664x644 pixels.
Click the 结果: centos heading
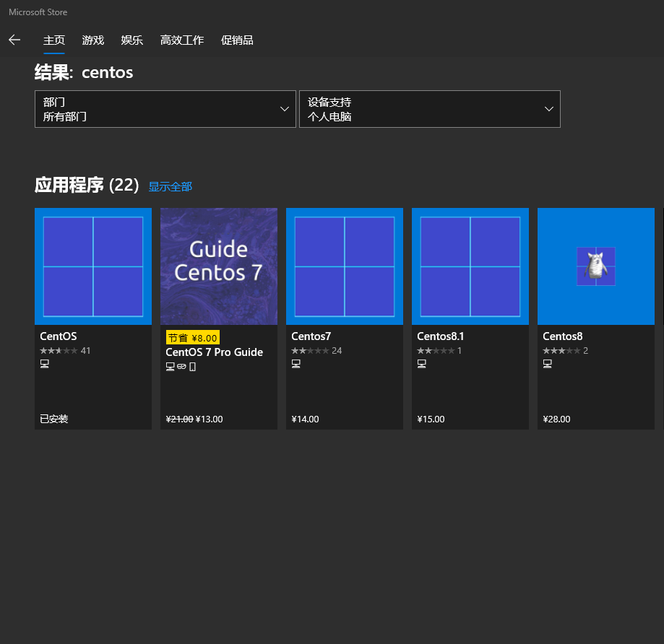pyautogui.click(x=84, y=72)
